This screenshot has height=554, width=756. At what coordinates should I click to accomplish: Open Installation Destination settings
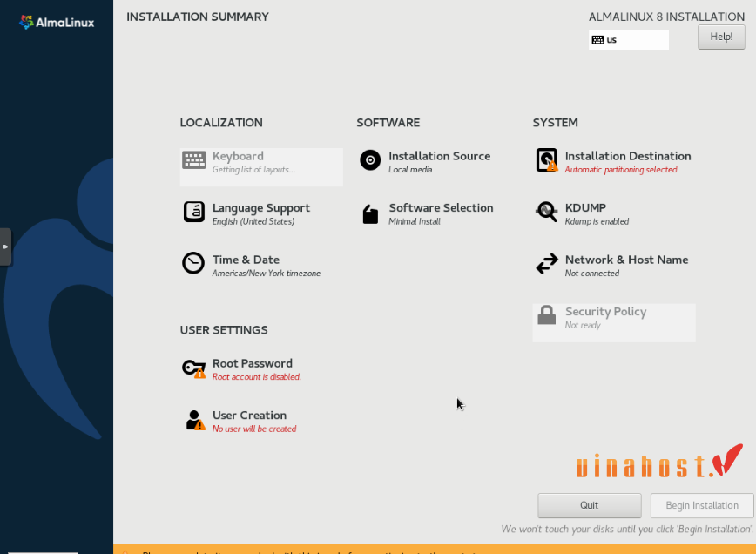pos(628,156)
